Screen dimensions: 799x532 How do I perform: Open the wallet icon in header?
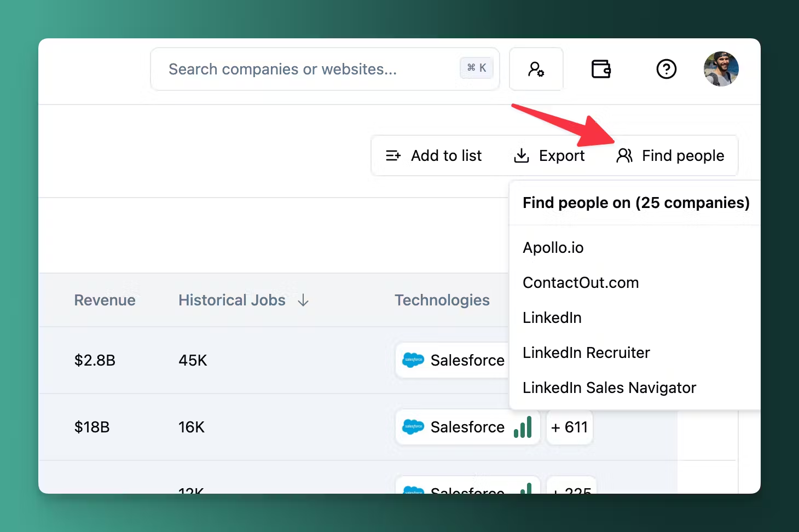601,69
